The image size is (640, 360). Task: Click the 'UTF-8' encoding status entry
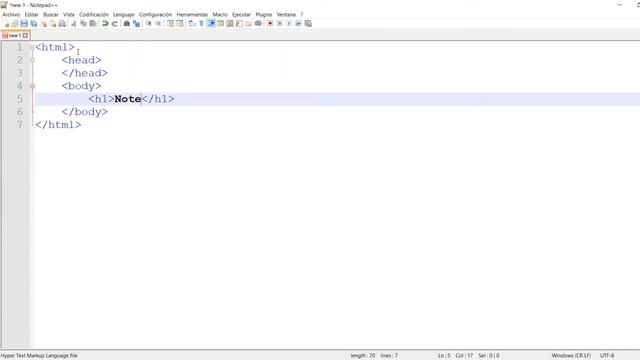tap(607, 356)
